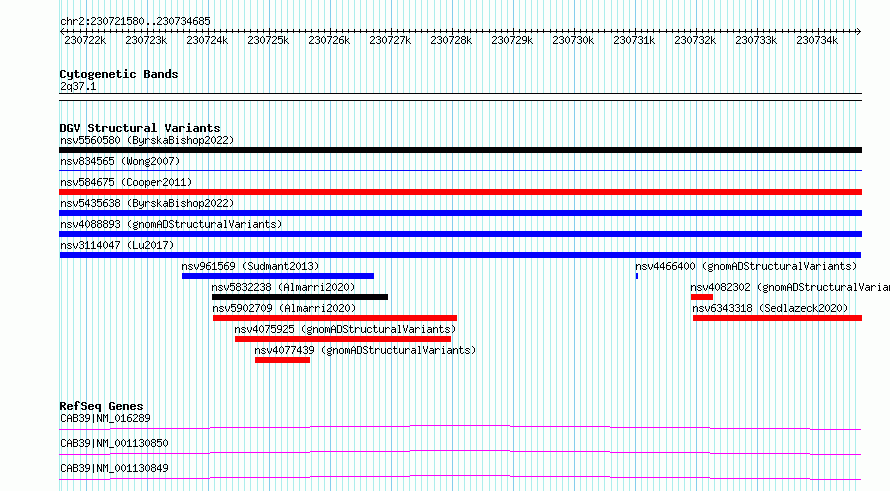Screen dimensions: 890x491
Task: Open nsv5902709 (Almarri2020) label
Action: click(284, 308)
